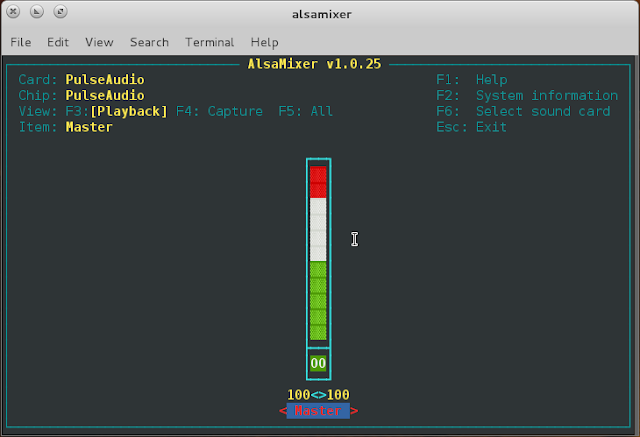
Task: Toggle the Master mute indicator showing 00
Action: 318,363
